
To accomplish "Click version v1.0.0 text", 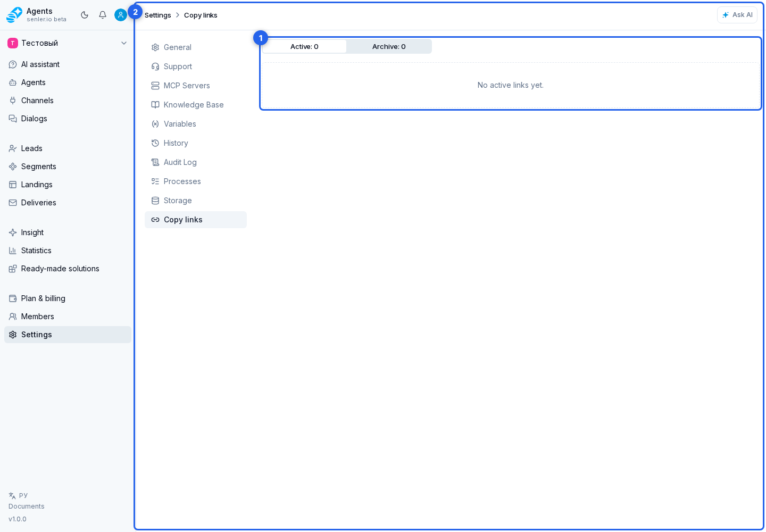I will [x=18, y=519].
